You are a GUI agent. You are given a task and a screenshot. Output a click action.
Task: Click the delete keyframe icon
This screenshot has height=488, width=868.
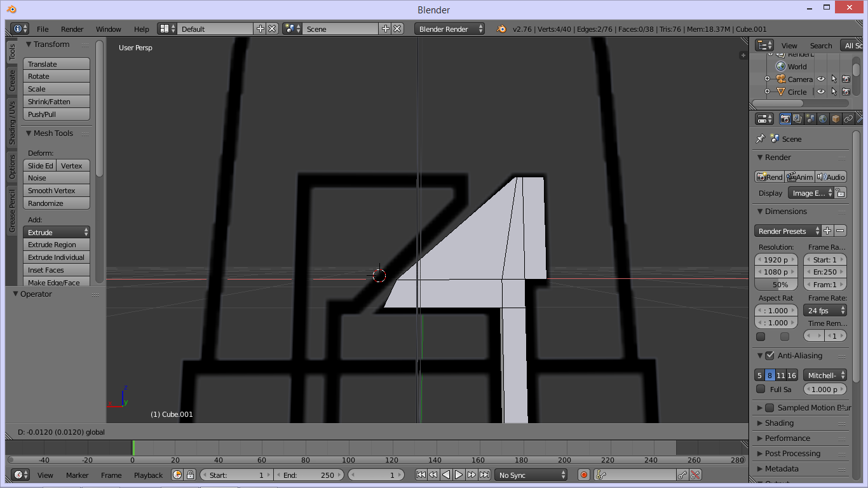coord(695,475)
